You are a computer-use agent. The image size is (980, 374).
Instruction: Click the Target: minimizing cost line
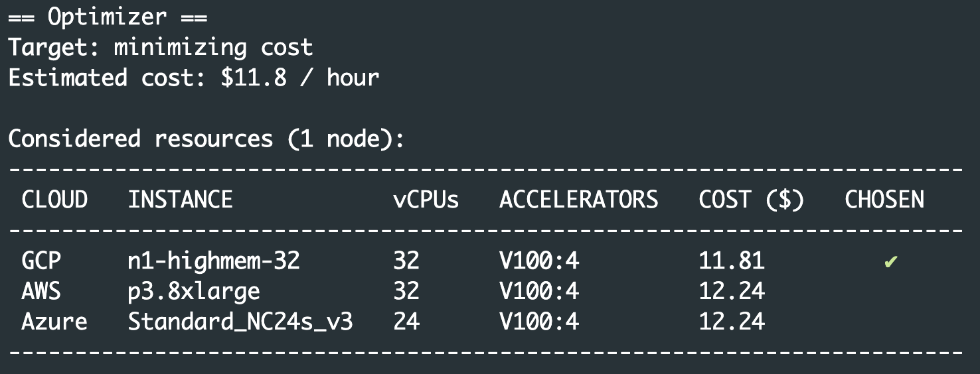pyautogui.click(x=161, y=47)
